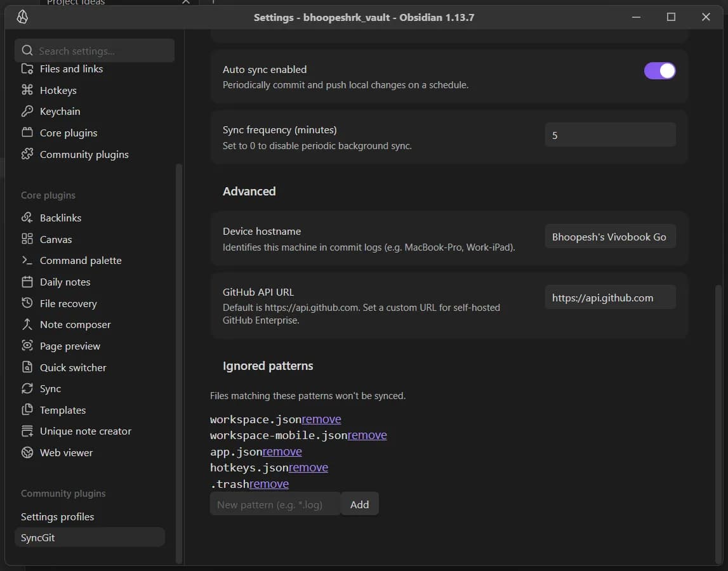This screenshot has height=571, width=728.
Task: Click the Unique note creator icon
Action: [x=27, y=431]
